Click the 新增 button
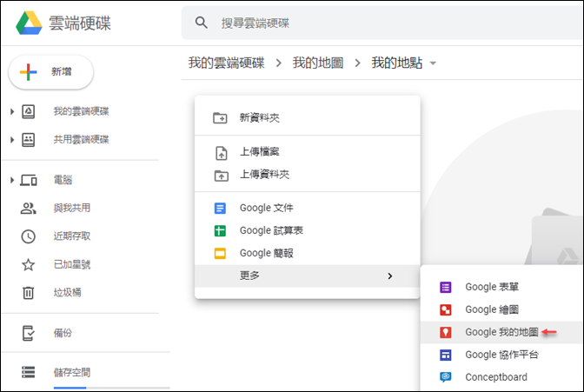584x392 pixels. coord(51,72)
